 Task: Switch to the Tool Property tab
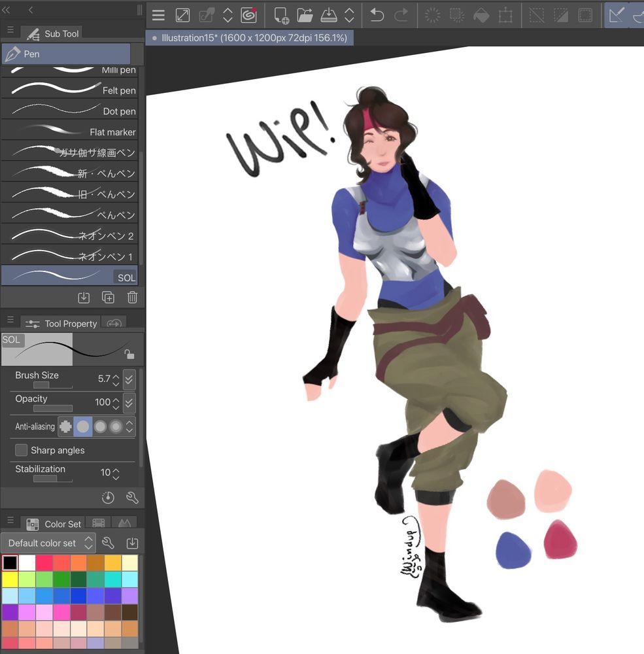61,324
